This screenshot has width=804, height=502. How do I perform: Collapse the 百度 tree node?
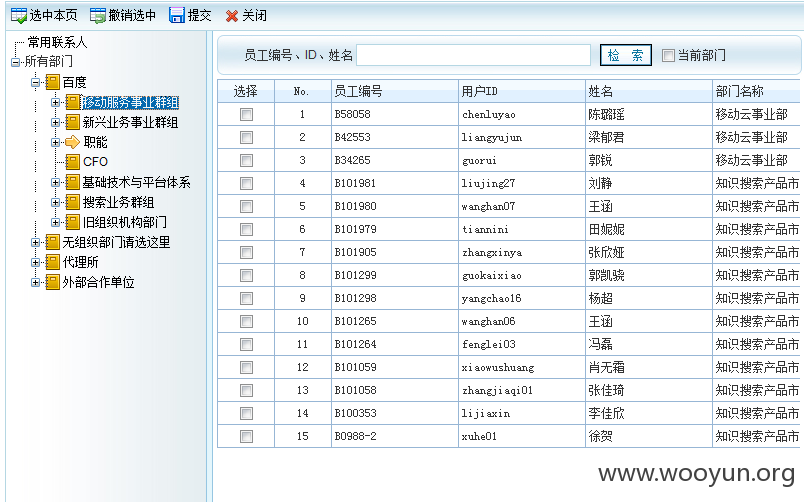35,82
